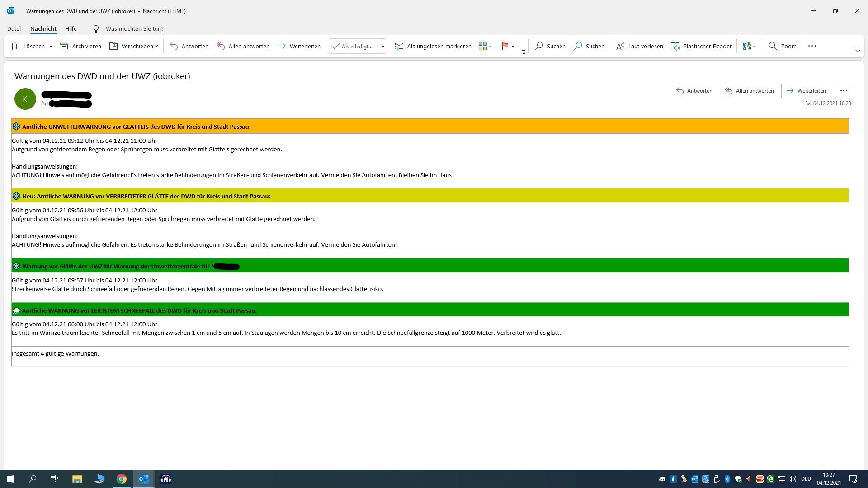Image resolution: width=868 pixels, height=488 pixels.
Task: Open Google Chrome from taskbar
Action: [122, 479]
